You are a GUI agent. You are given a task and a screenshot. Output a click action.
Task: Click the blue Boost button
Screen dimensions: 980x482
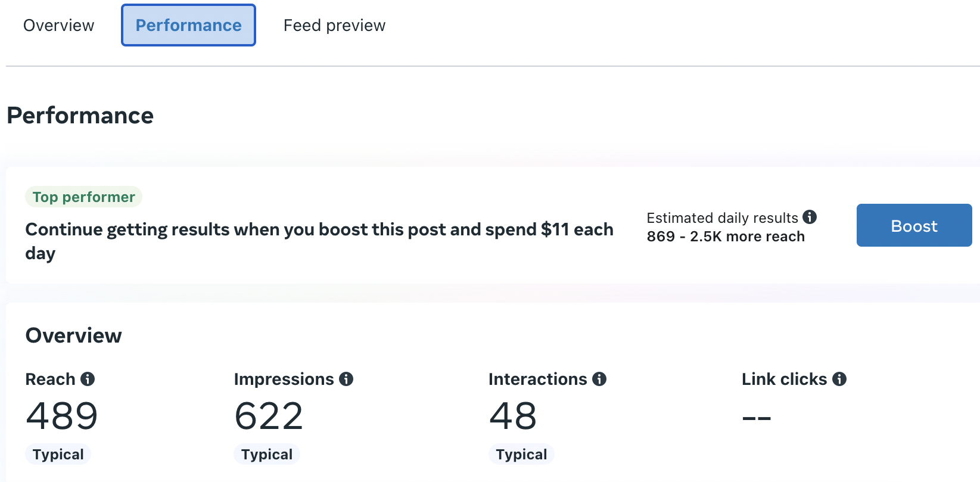(914, 225)
